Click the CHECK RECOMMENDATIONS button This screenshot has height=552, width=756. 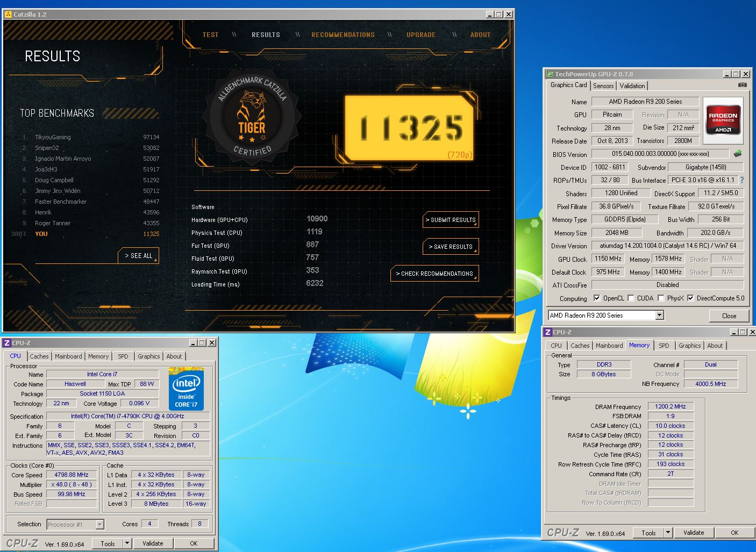point(434,274)
